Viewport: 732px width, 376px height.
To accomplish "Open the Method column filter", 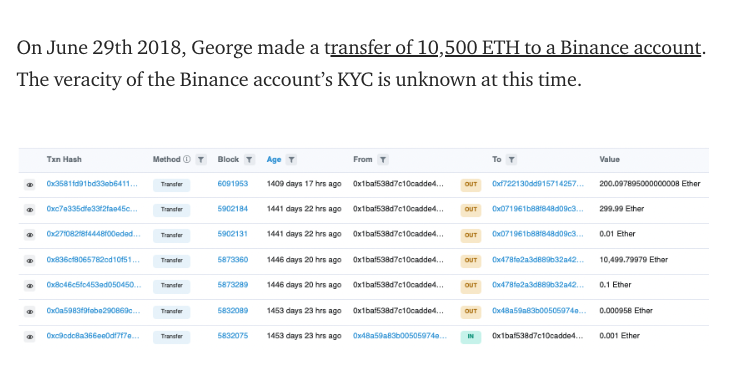I will 201,160.
